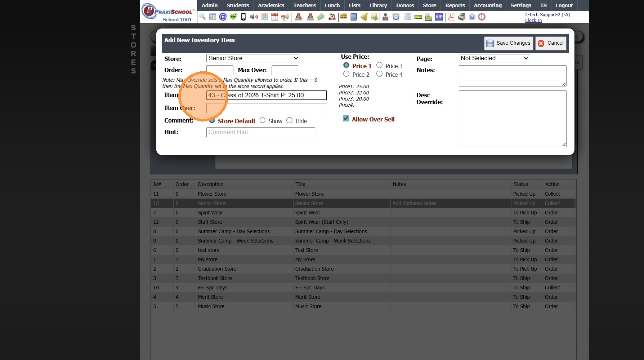Click the Save Changes button
644x360 pixels.
pyautogui.click(x=509, y=43)
